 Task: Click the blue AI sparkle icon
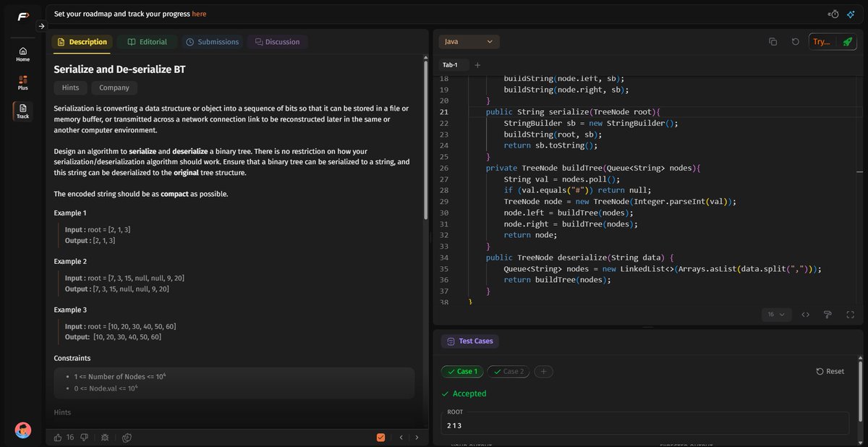(851, 14)
